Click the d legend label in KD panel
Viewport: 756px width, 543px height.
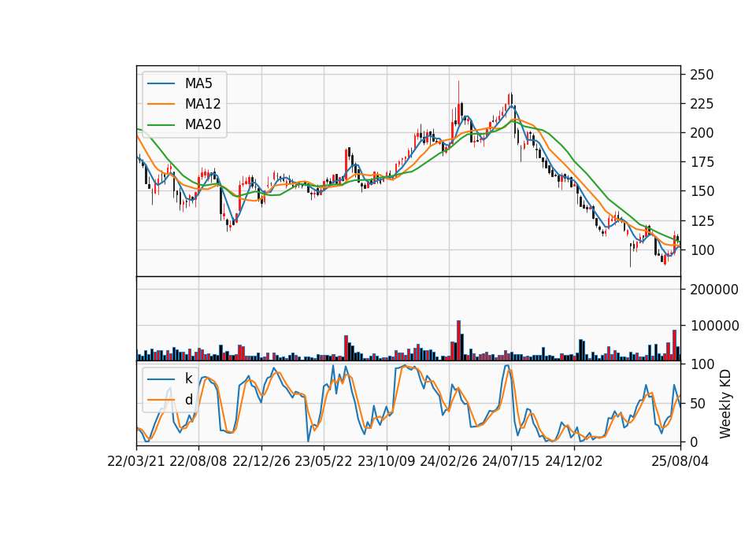point(188,400)
